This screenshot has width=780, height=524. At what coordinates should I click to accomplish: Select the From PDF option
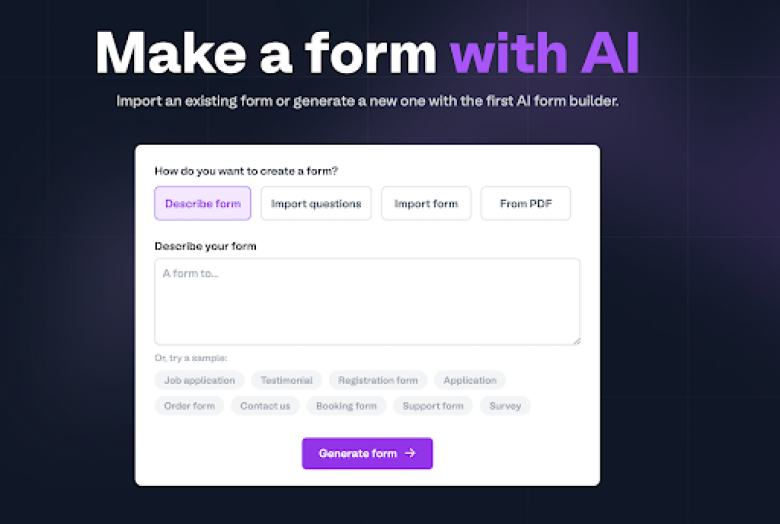[x=525, y=203]
